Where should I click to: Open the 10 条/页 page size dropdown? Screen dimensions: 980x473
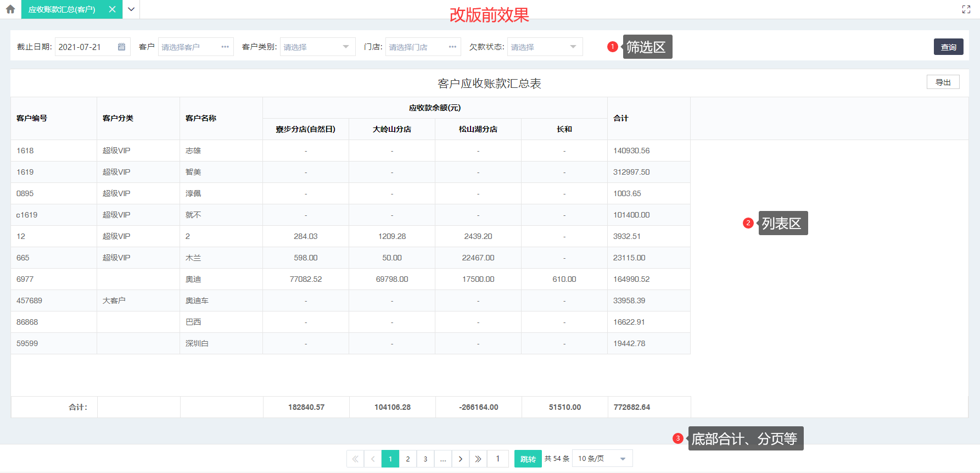[x=602, y=459]
